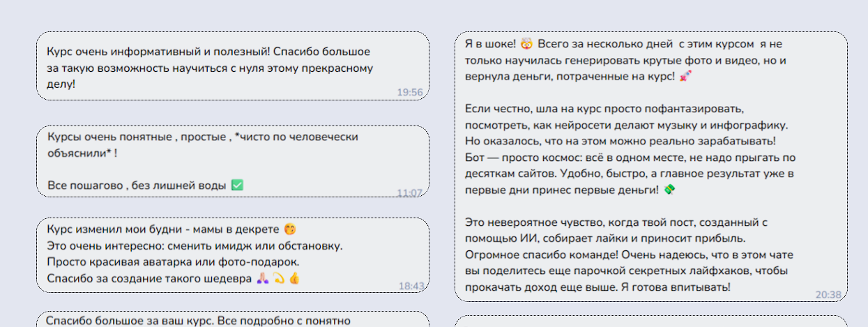Click the line "вернула деньги, потраченные на курс!"
Screen dimensions: 868x327
pos(570,77)
